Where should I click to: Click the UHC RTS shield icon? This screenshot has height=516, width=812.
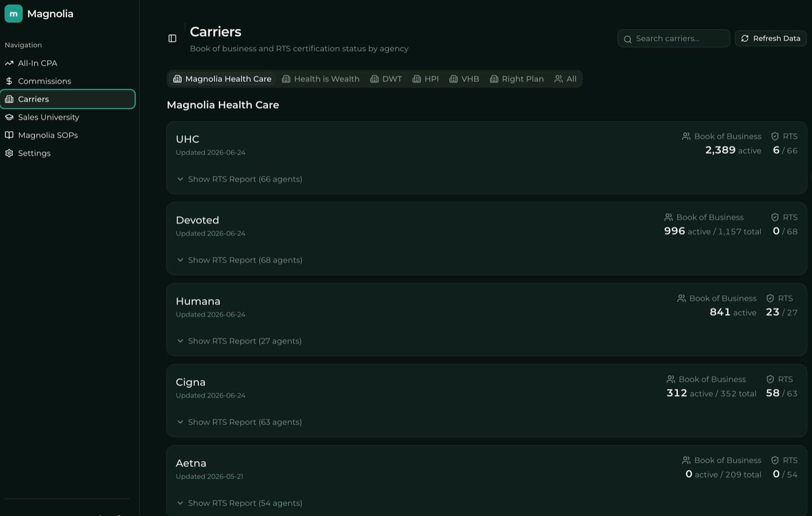pyautogui.click(x=775, y=136)
